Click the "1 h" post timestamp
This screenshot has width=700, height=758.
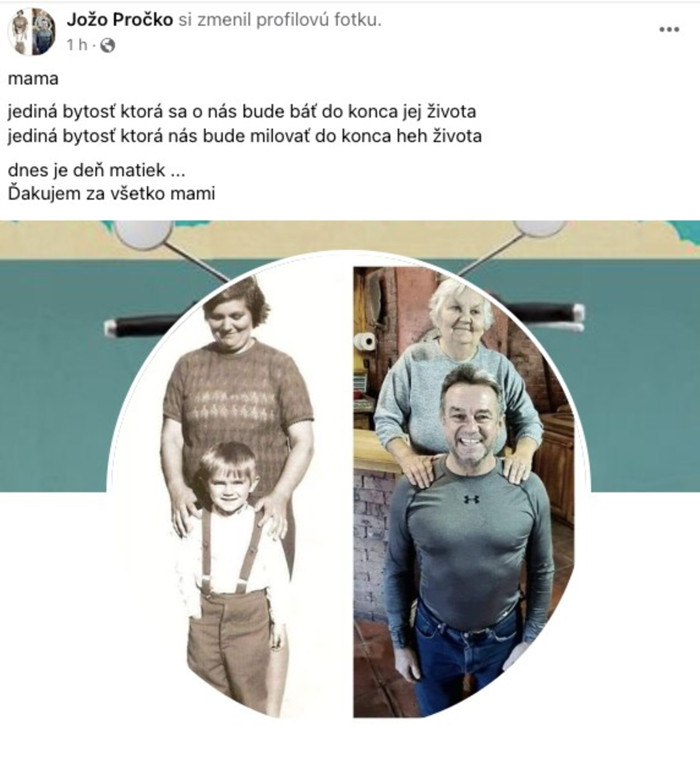tap(77, 45)
